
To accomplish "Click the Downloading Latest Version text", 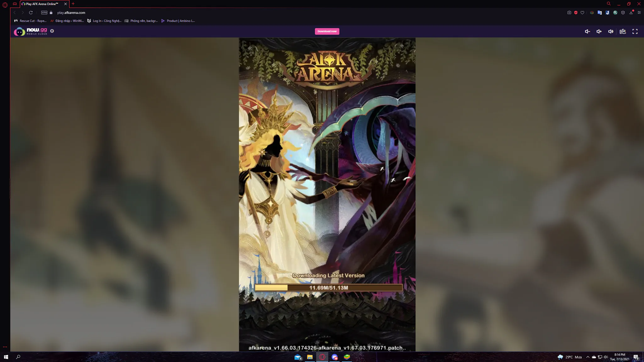I will click(x=329, y=276).
